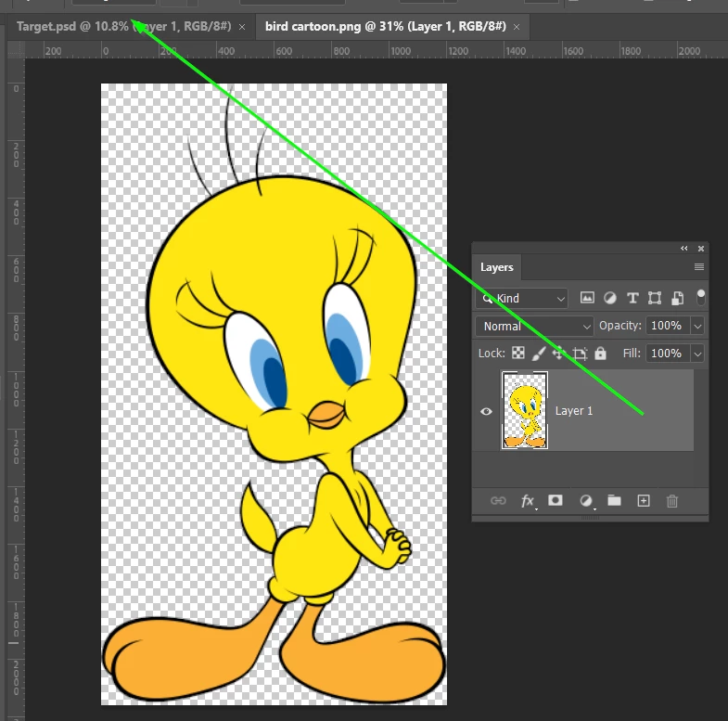Screen dimensions: 728x721
Task: Toggle layer filtering on or off
Action: click(701, 297)
